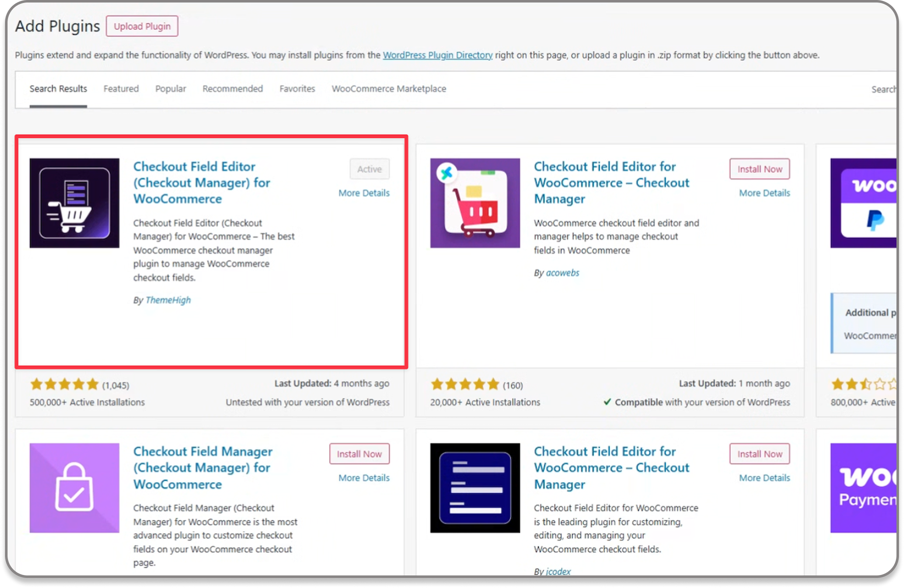This screenshot has height=588, width=904.
Task: Click Install Now for the jcodex plugin
Action: (x=759, y=454)
